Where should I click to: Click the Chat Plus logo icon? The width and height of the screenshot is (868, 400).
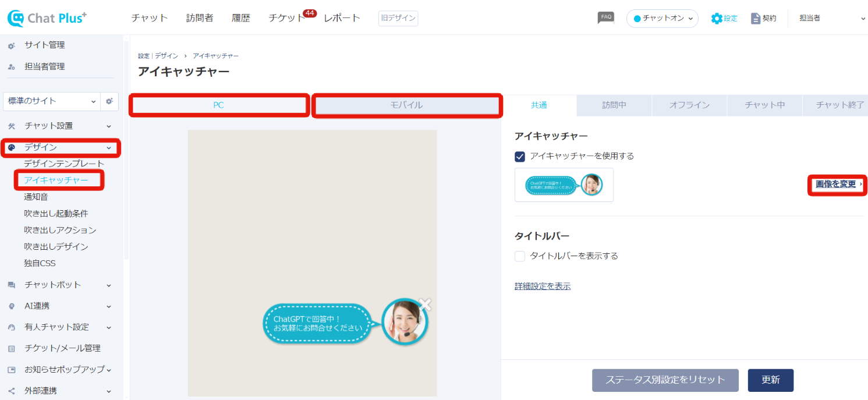(16, 18)
